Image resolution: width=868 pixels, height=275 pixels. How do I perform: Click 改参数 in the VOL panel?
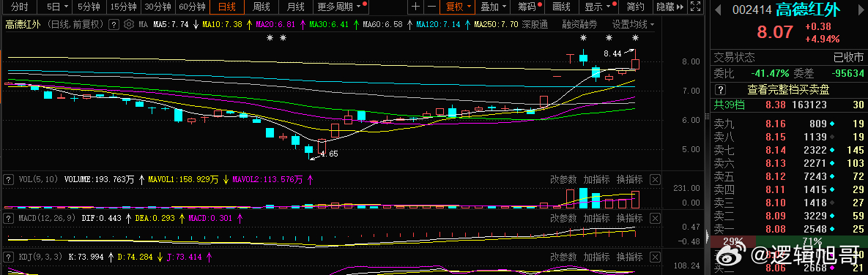pyautogui.click(x=563, y=179)
